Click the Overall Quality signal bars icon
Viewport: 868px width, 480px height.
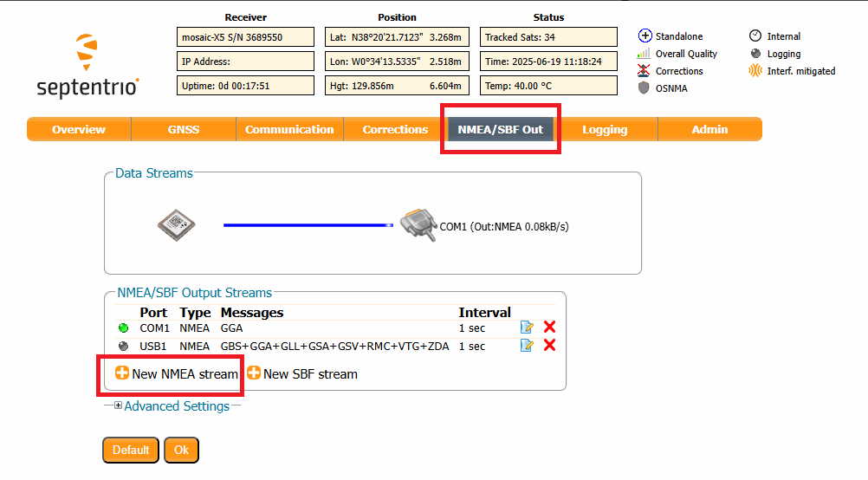(644, 54)
